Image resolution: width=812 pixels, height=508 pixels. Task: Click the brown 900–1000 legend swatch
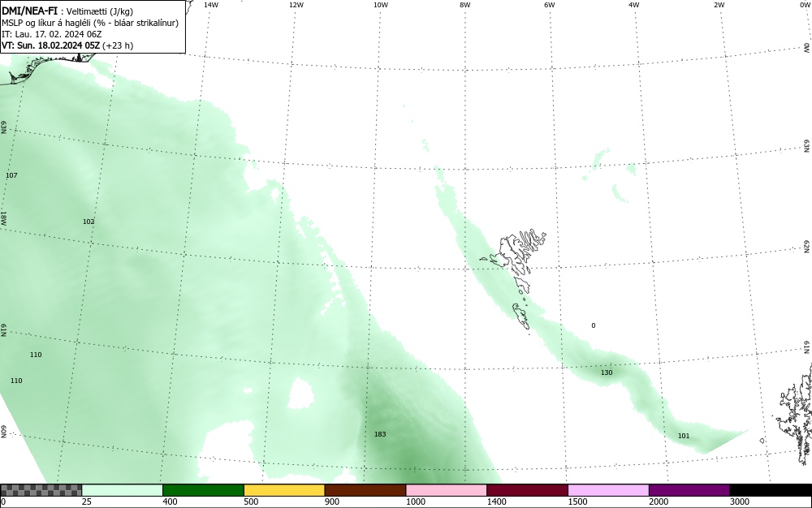pyautogui.click(x=365, y=490)
